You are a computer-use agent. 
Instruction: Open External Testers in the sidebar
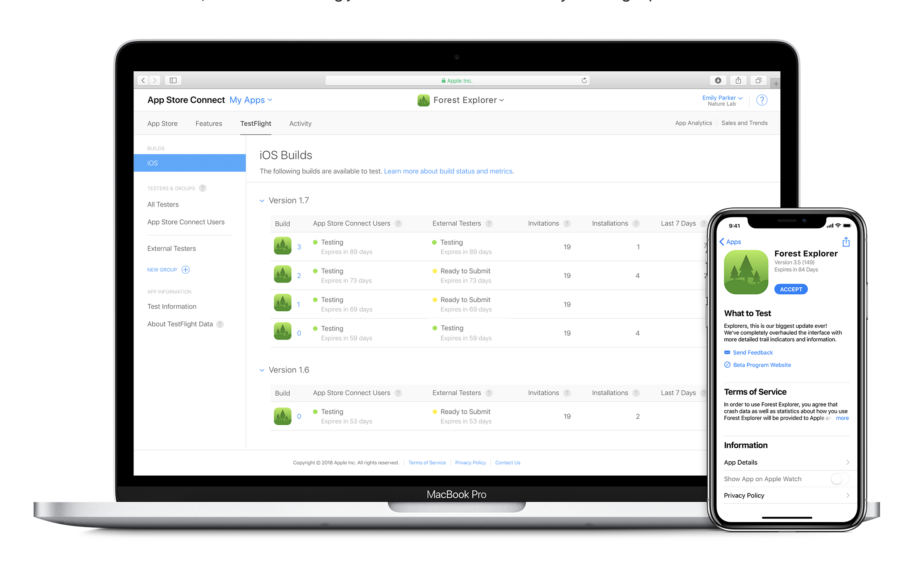pos(171,249)
